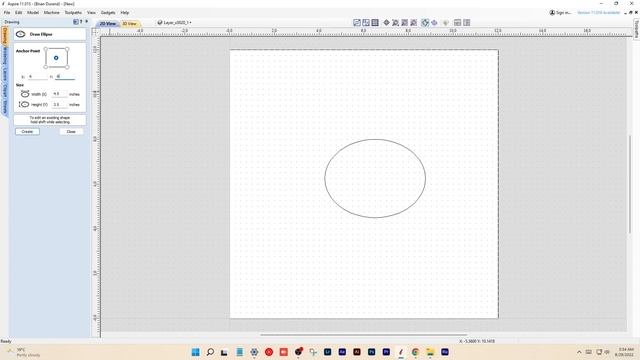Open the Help menu

pyautogui.click(x=125, y=13)
